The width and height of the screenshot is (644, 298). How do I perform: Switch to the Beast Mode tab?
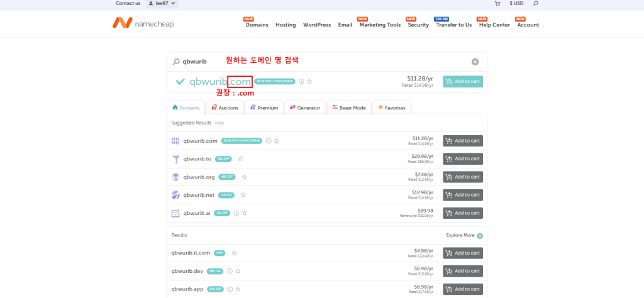[349, 108]
